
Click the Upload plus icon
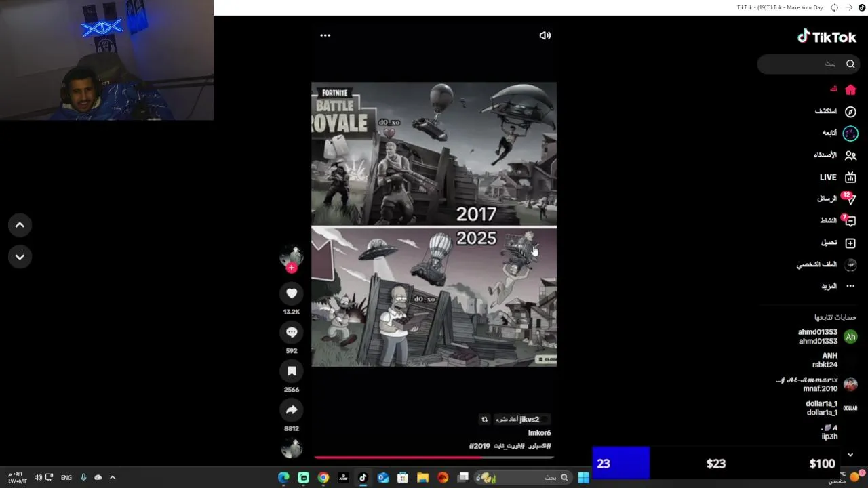tap(850, 243)
